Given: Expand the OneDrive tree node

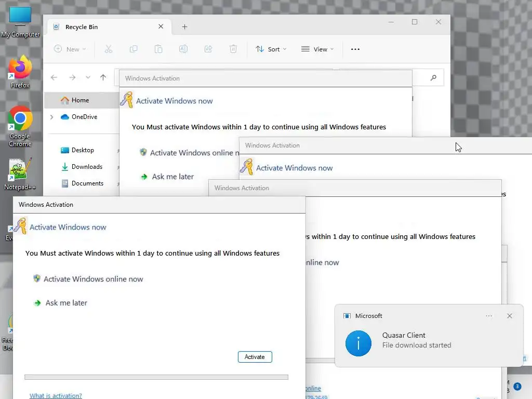Looking at the screenshot, I should (51, 117).
